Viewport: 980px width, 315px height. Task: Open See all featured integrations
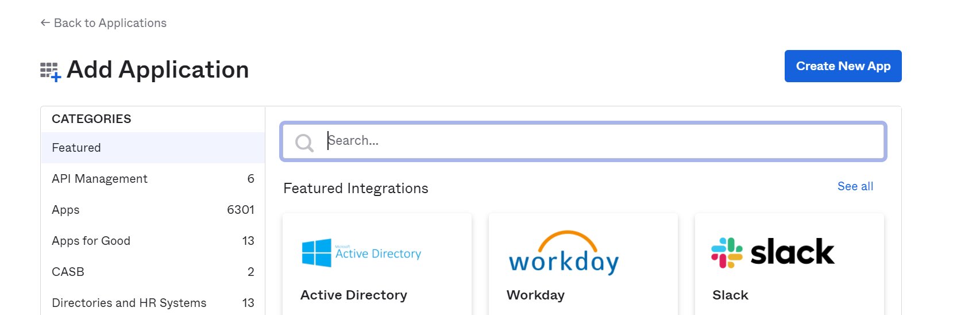pyautogui.click(x=855, y=186)
